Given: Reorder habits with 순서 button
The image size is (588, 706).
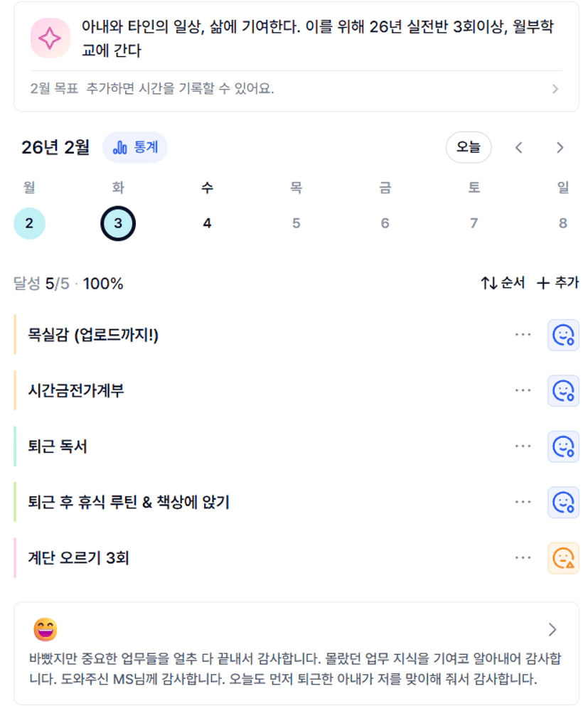Looking at the screenshot, I should [x=503, y=283].
